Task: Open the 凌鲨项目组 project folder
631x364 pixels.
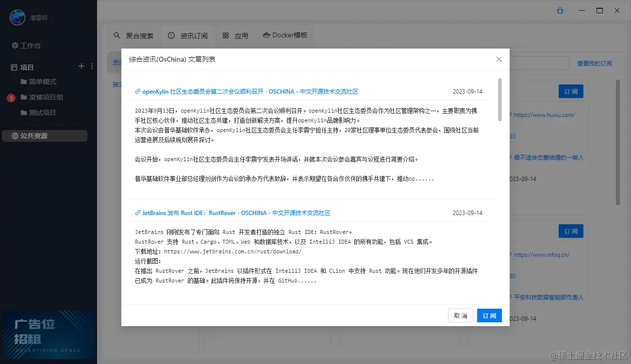Action: tap(42, 97)
